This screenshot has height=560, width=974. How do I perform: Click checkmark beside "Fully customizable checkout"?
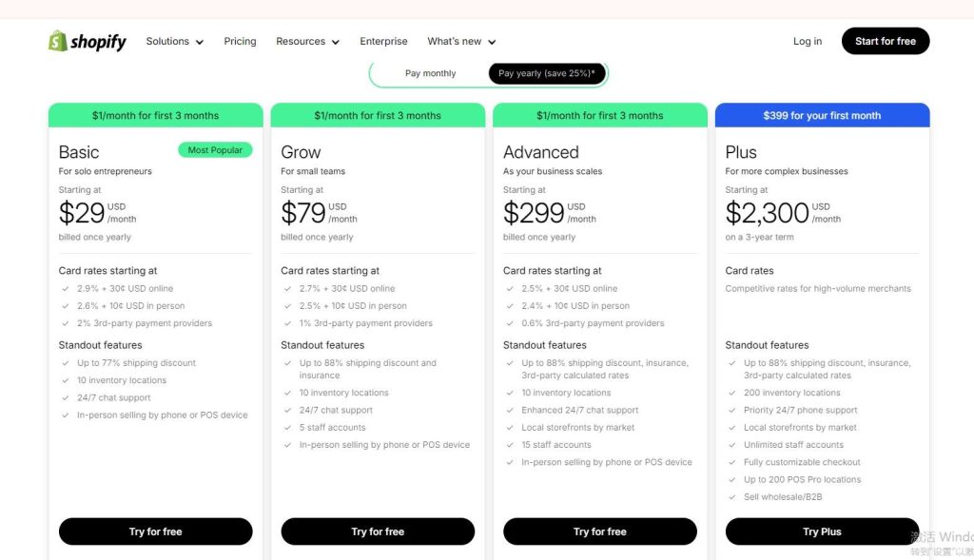[732, 461]
